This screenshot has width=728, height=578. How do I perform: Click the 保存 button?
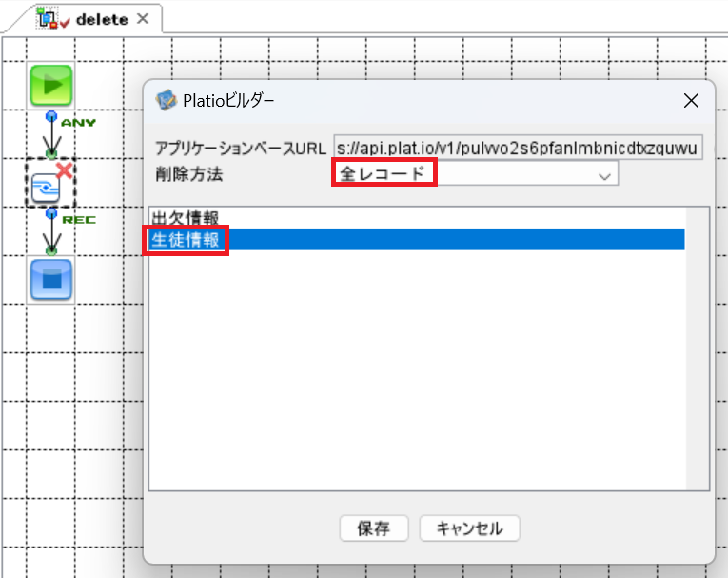(374, 528)
